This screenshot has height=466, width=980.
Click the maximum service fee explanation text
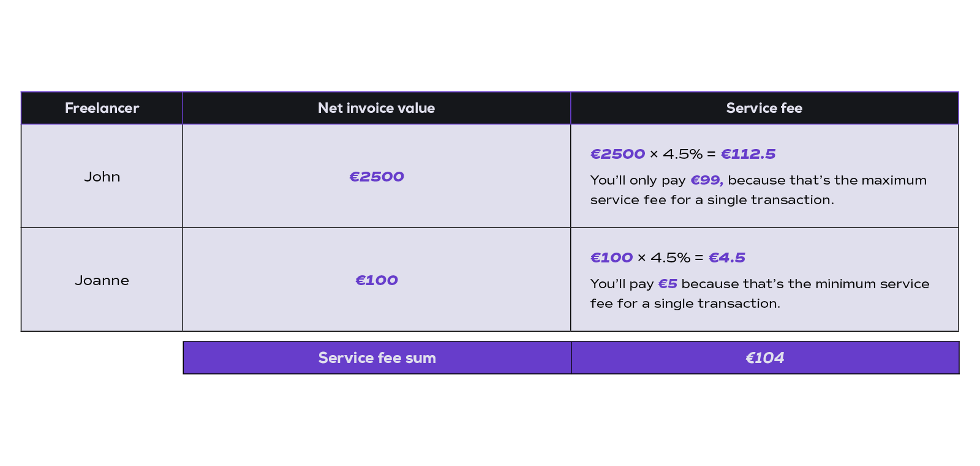[758, 190]
